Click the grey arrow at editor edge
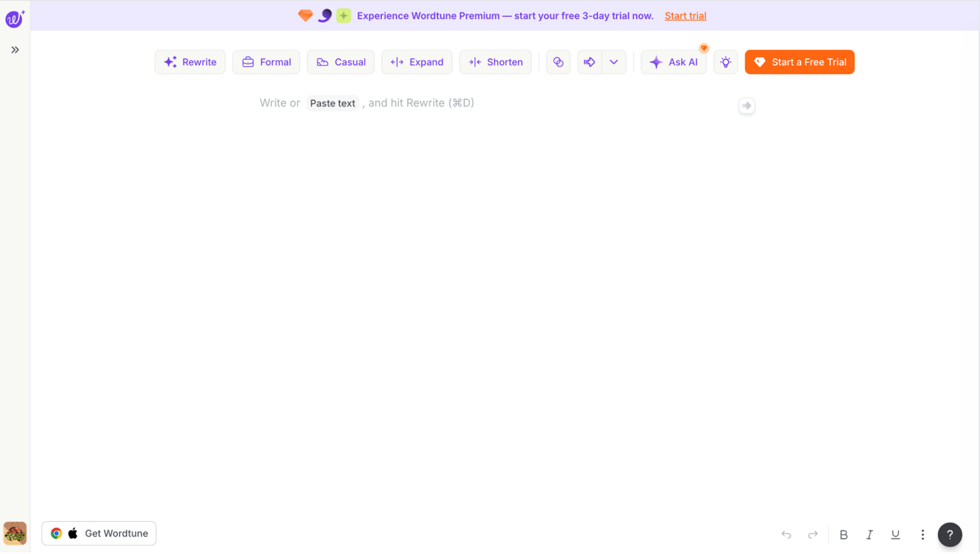This screenshot has width=980, height=554. tap(746, 106)
